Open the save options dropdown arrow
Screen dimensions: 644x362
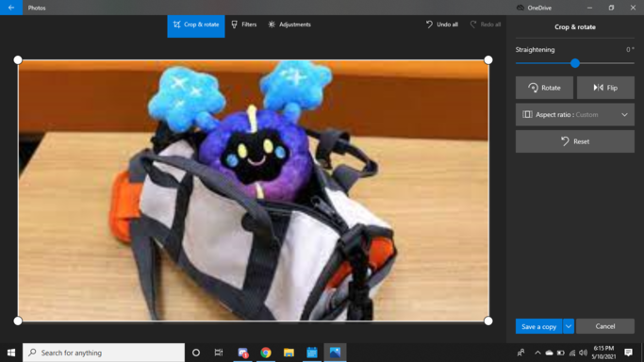pyautogui.click(x=569, y=327)
